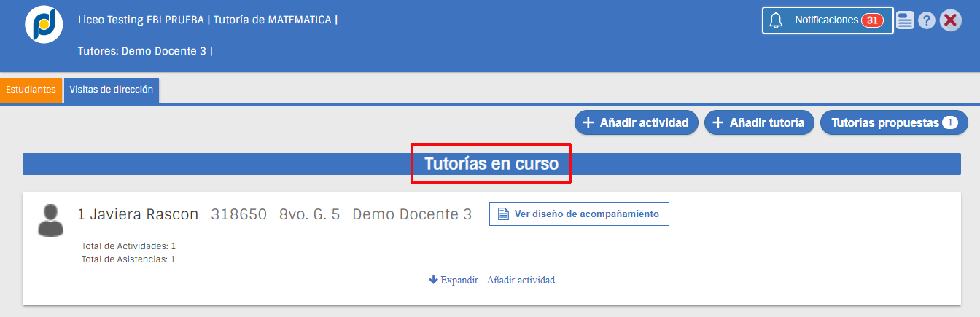The width and height of the screenshot is (980, 317).
Task: Click the red X exit icon
Action: (950, 20)
